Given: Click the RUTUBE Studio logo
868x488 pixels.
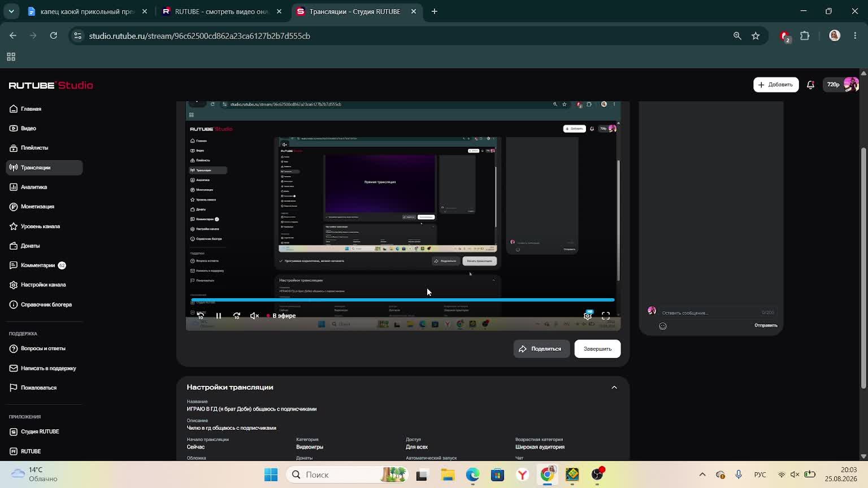Looking at the screenshot, I should pos(51,85).
